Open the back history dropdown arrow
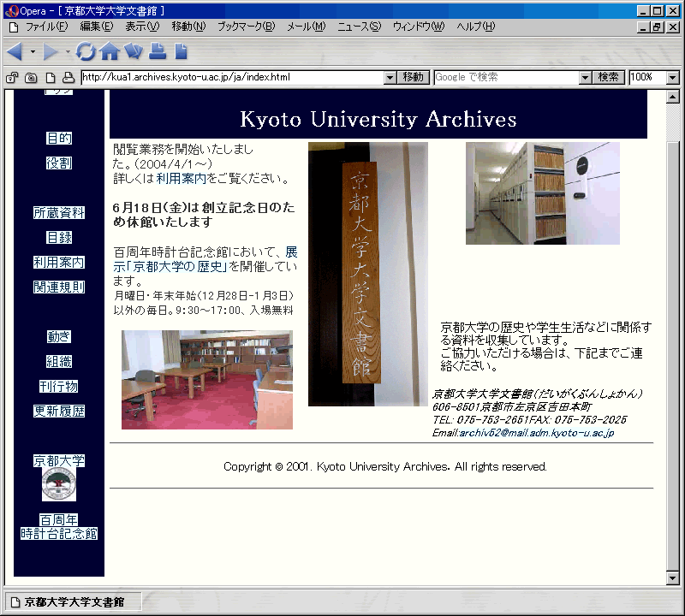This screenshot has width=685, height=616. point(33,51)
